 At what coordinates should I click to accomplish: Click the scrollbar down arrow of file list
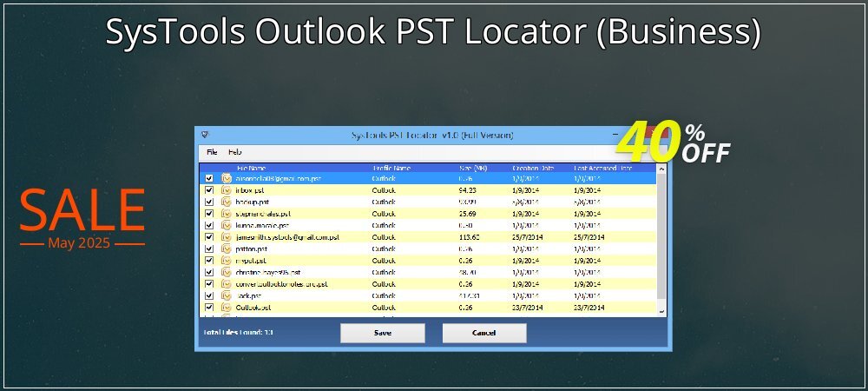pyautogui.click(x=661, y=312)
